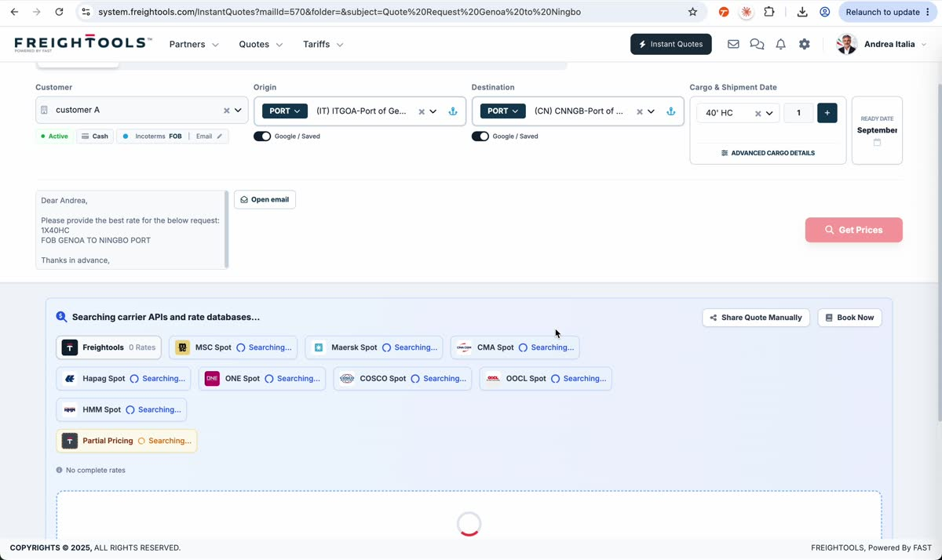Open the mail envelope icon in header
The width and height of the screenshot is (942, 560).
coord(733,45)
